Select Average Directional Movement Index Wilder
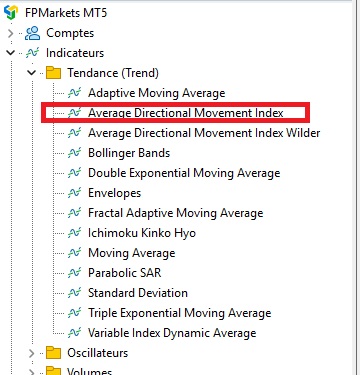This screenshot has width=360, height=375. pos(204,133)
